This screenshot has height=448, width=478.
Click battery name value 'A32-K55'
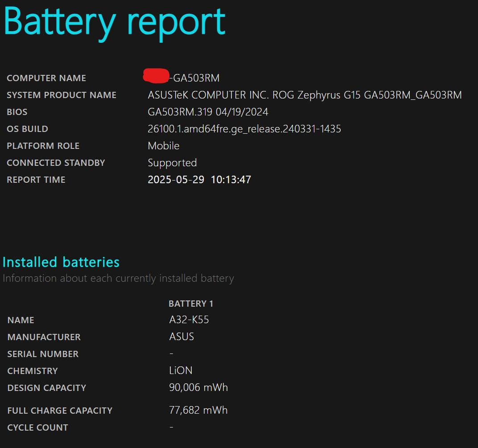[189, 320]
